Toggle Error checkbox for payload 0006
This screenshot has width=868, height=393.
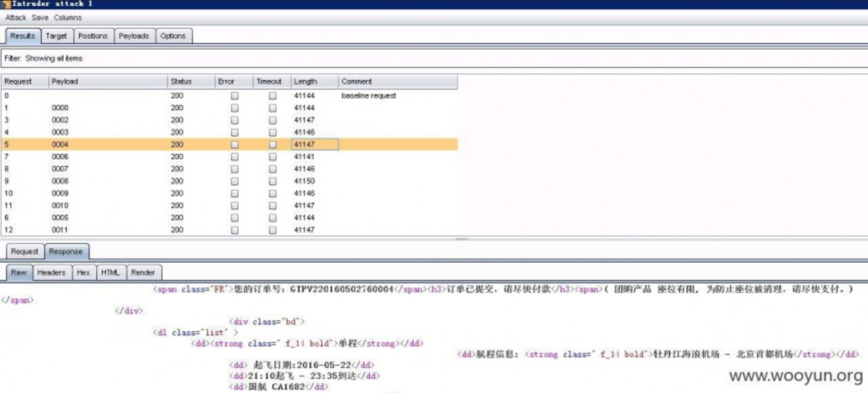234,157
